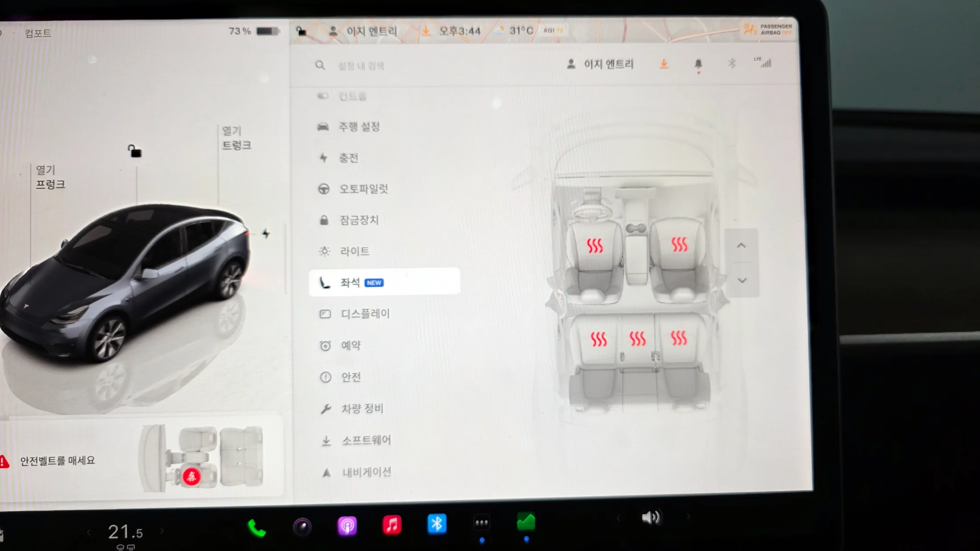Tap 열기 트렁크 to open the trunk
980x551 pixels.
pyautogui.click(x=237, y=138)
